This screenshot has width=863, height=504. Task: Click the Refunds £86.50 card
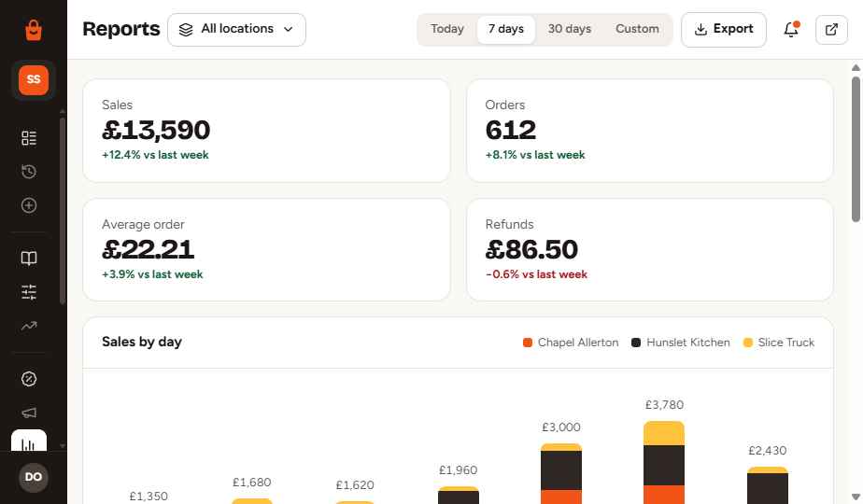649,250
